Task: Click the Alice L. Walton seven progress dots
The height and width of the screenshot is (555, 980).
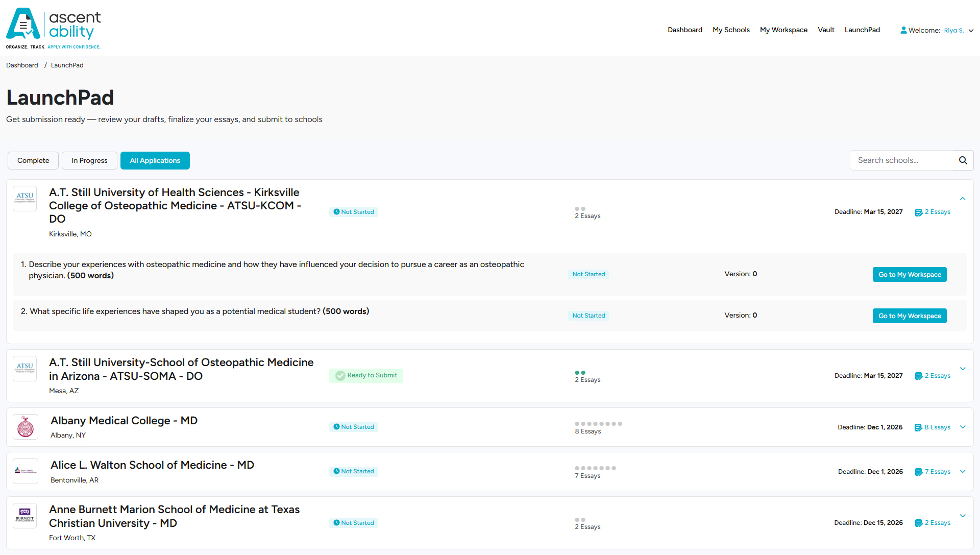Action: coord(595,468)
